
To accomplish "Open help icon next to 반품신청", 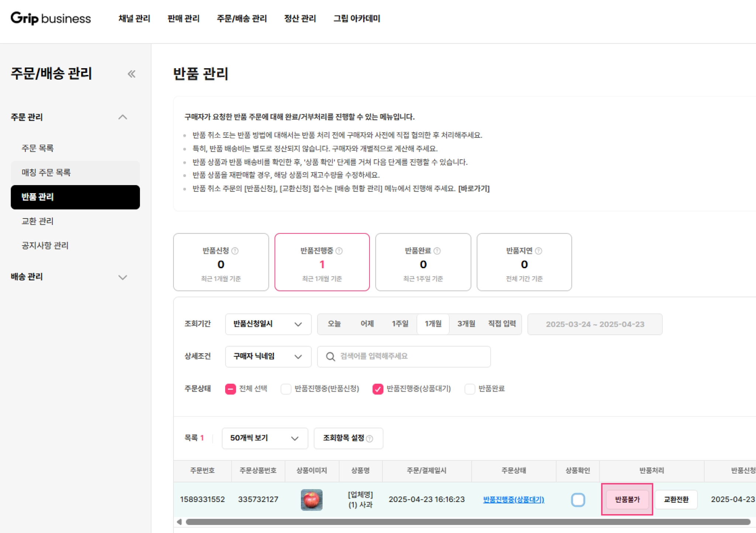I will tap(235, 251).
